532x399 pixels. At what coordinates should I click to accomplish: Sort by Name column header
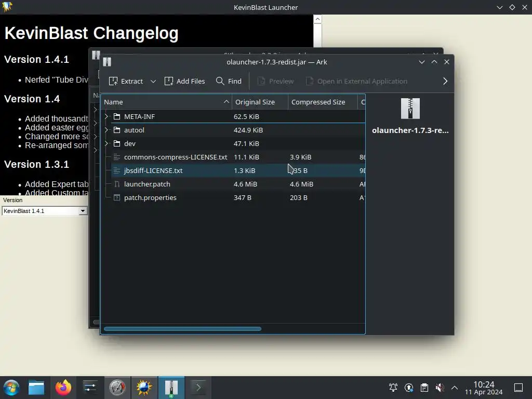coord(166,102)
